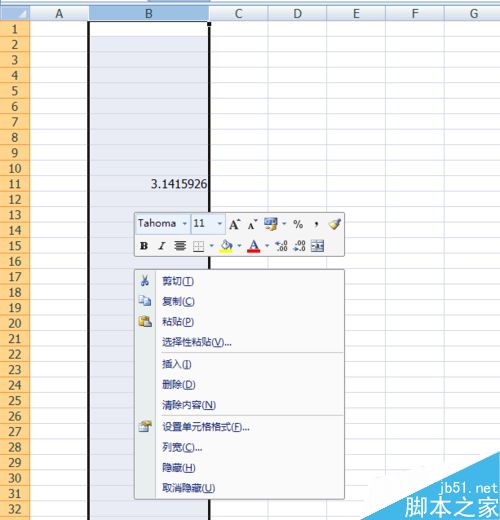Open the Tahoma font name dropdown
Viewport: 500px width, 520px height.
[x=185, y=224]
